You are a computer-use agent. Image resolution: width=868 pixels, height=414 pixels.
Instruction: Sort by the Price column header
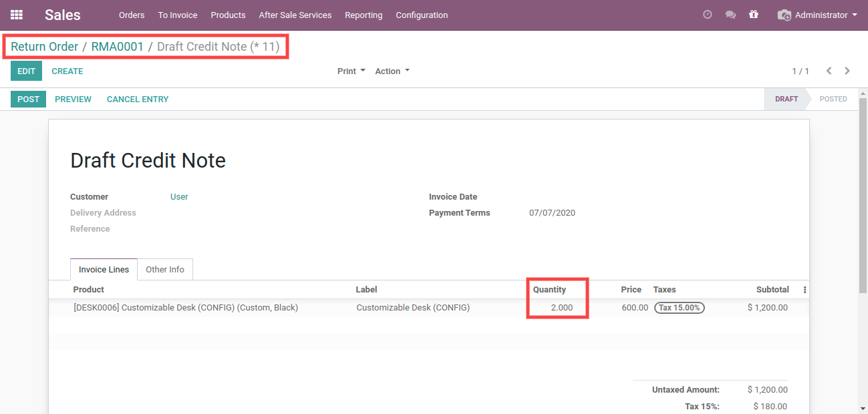pyautogui.click(x=631, y=290)
